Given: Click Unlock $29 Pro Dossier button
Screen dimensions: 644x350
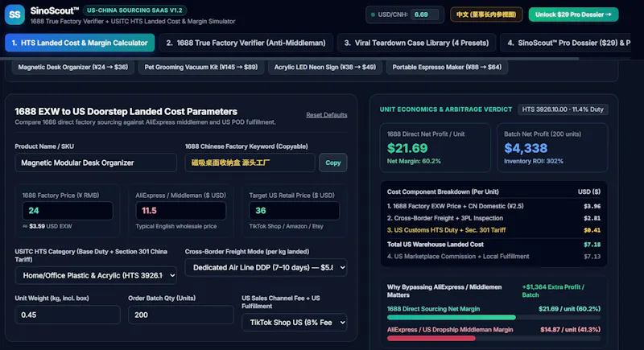Looking at the screenshot, I should tap(573, 14).
